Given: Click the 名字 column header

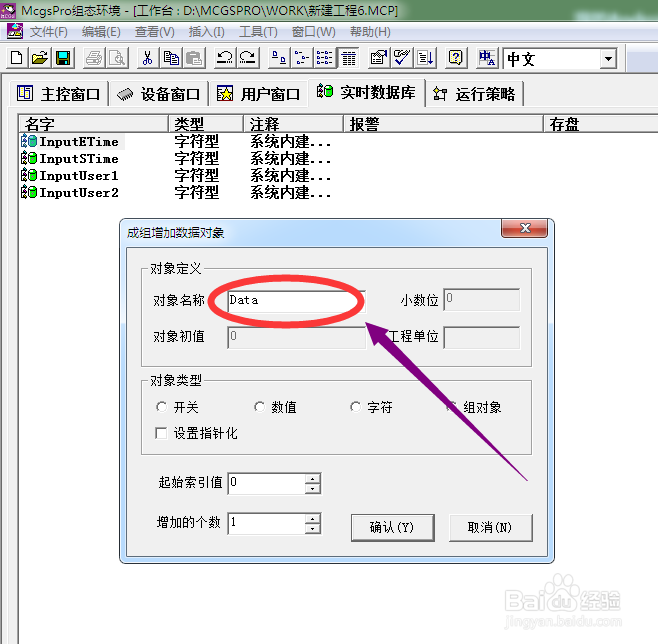Looking at the screenshot, I should click(94, 124).
